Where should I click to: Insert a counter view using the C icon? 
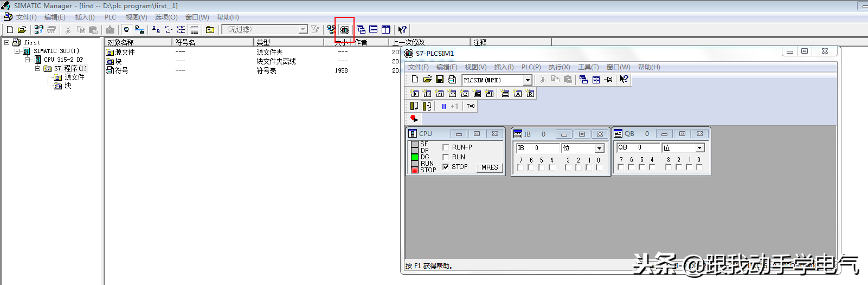click(x=465, y=94)
